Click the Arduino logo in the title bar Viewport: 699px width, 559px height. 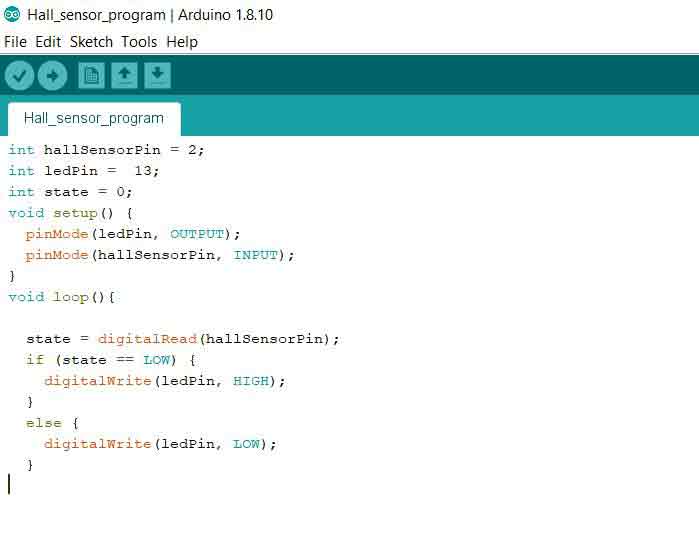[x=12, y=15]
